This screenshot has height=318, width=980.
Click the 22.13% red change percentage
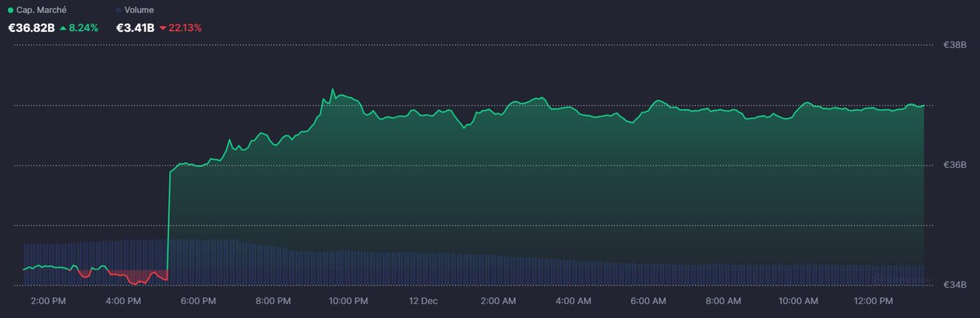185,28
